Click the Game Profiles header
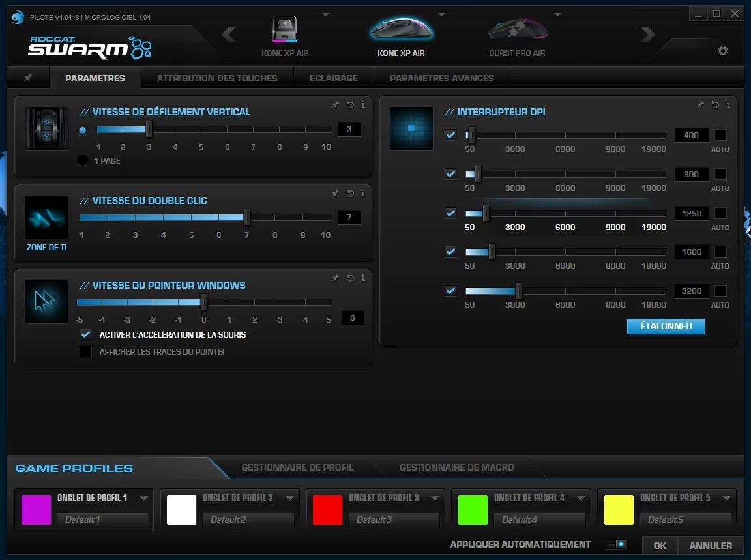Screen dimensions: 751x560 (74, 468)
